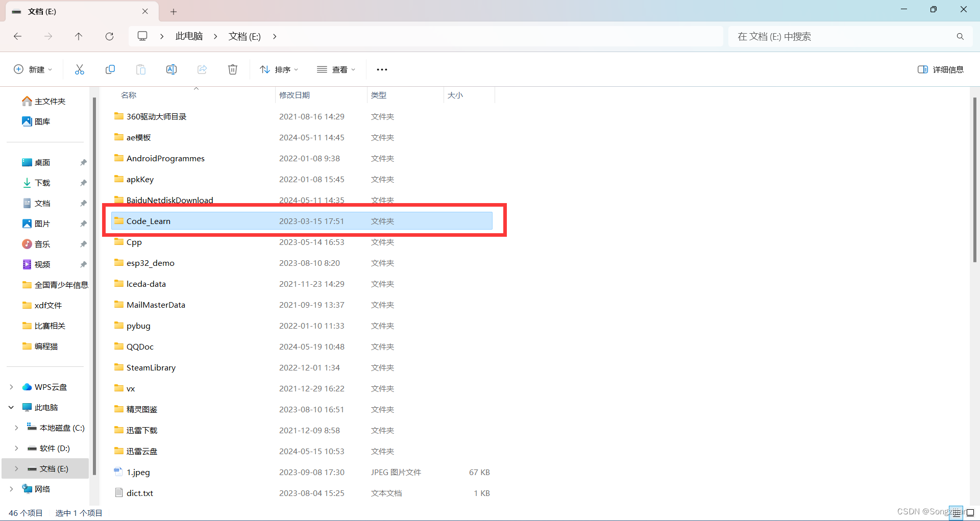This screenshot has width=980, height=521.
Task: Open 视频 in sidebar
Action: click(36, 264)
